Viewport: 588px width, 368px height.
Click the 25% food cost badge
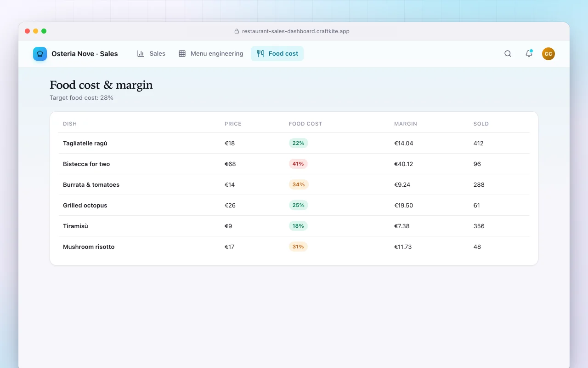click(x=299, y=205)
